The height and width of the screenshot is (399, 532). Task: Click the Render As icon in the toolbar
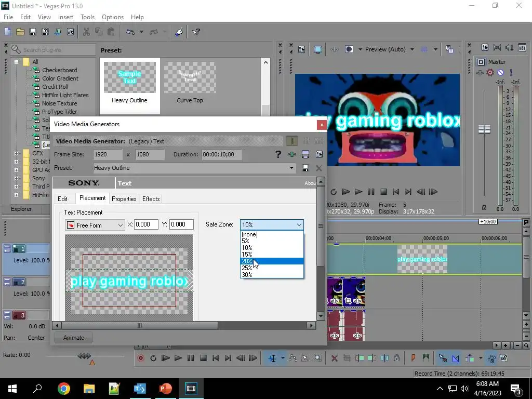pos(58,32)
